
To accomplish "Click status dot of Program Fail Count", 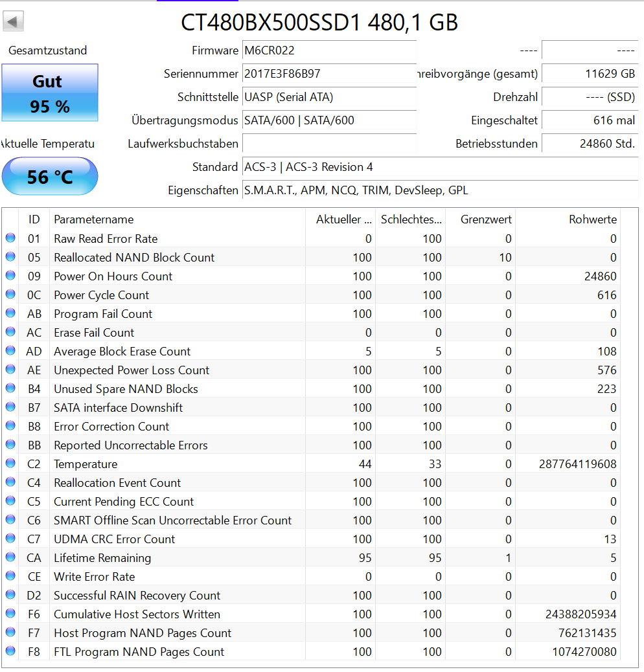I will [x=11, y=313].
